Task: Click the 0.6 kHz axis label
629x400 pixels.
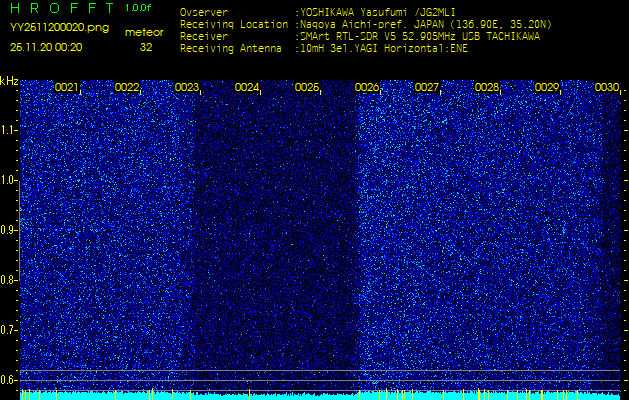Action: [9, 380]
